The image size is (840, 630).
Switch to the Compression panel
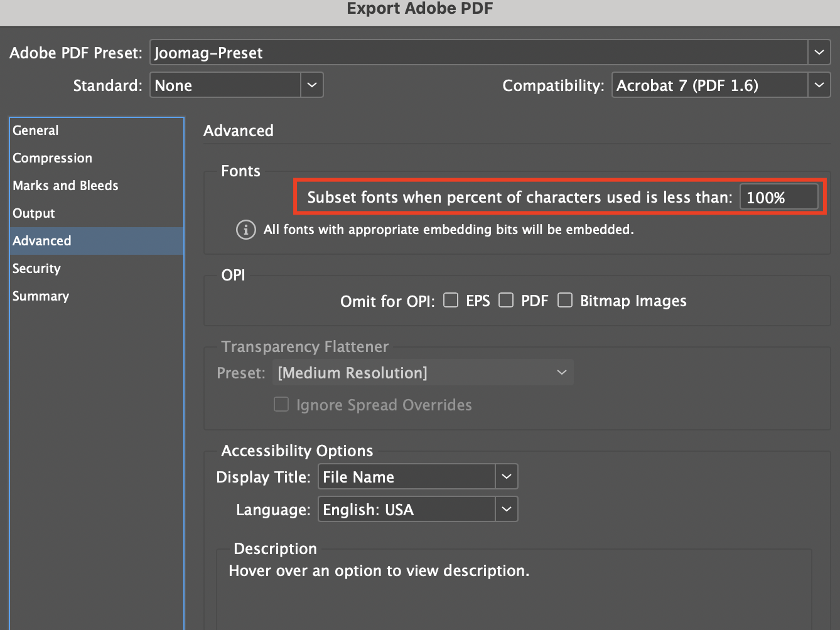click(53, 158)
